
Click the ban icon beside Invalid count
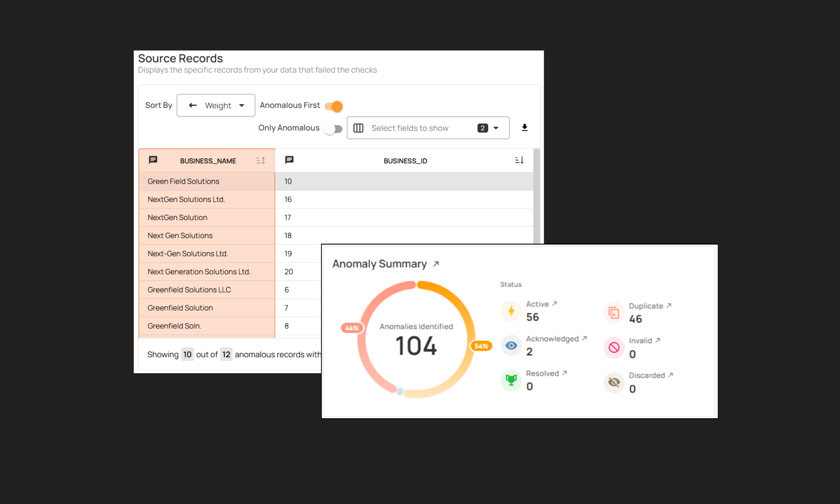coord(614,347)
